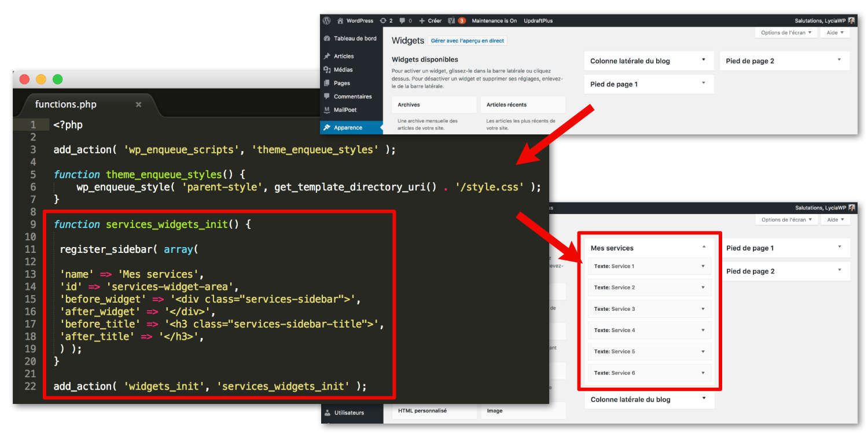Select the Apparence menu item
Viewport: 868px width, 434px height.
348,127
